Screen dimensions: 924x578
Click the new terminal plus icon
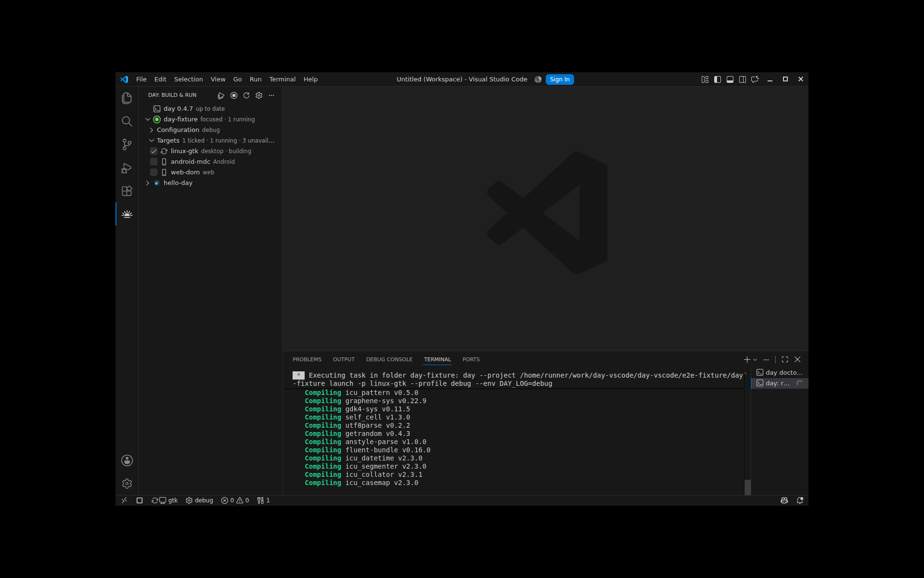click(x=747, y=359)
